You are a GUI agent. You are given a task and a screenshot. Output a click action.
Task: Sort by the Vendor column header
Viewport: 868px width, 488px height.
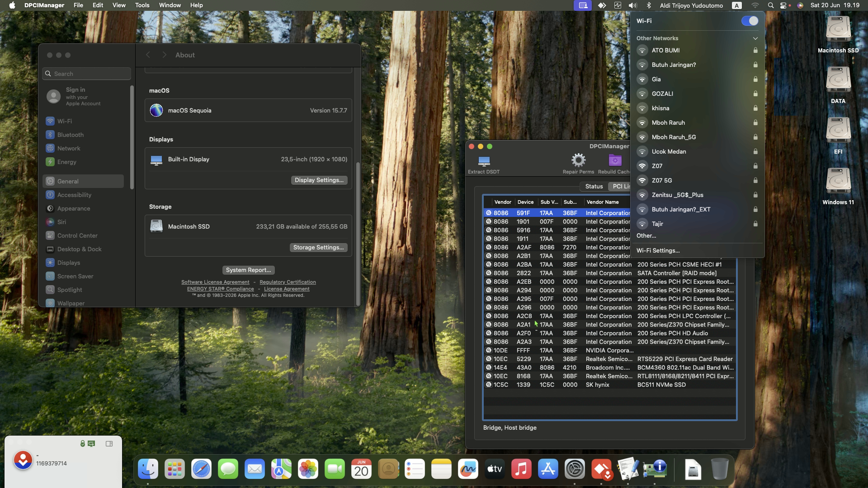(502, 202)
